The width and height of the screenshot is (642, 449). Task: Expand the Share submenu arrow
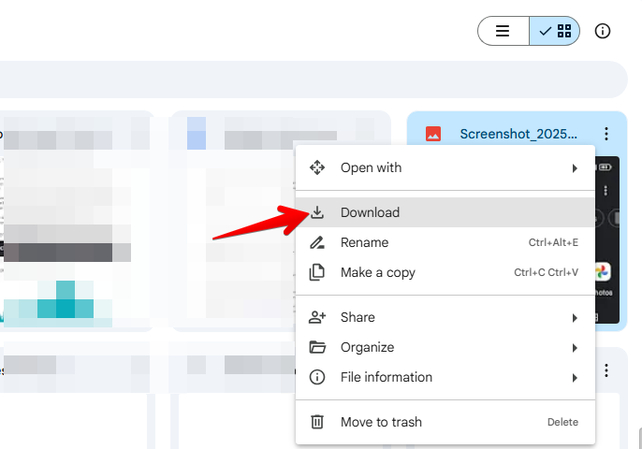[575, 317]
